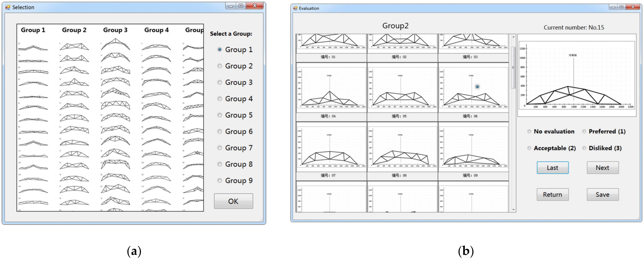The image size is (644, 261).
Task: Select the No evaluation option
Action: (529, 131)
